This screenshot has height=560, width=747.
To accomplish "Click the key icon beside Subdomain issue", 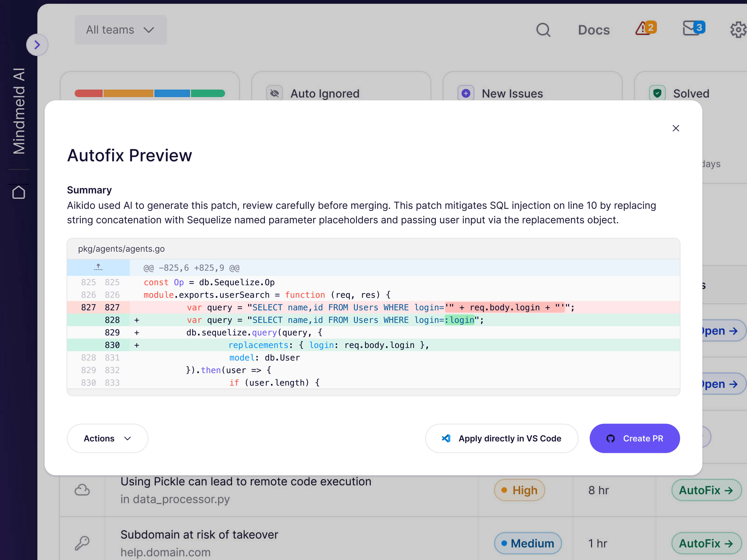I will 82,543.
